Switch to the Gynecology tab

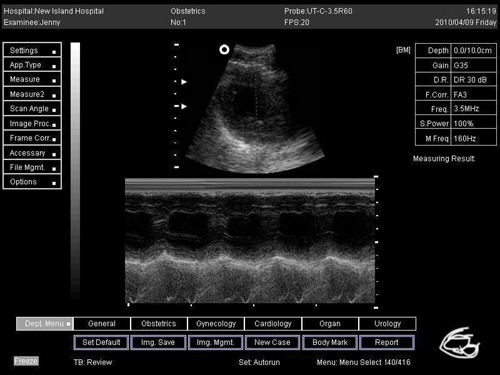coord(216,324)
